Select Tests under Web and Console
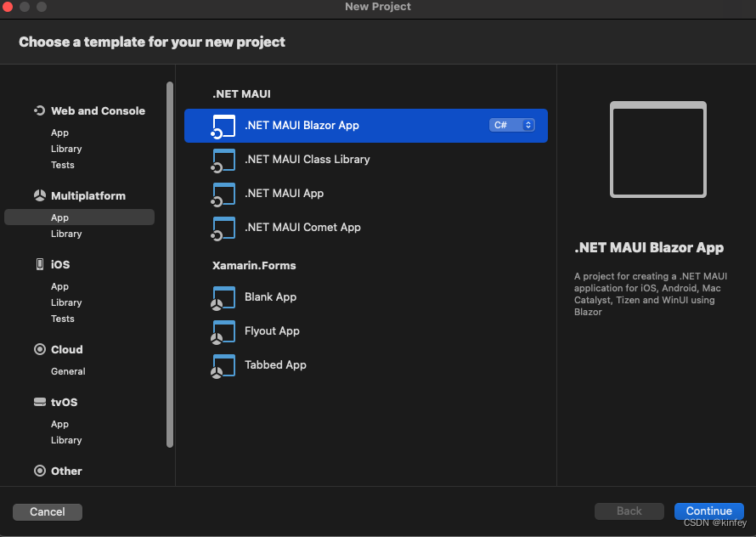 tap(63, 165)
